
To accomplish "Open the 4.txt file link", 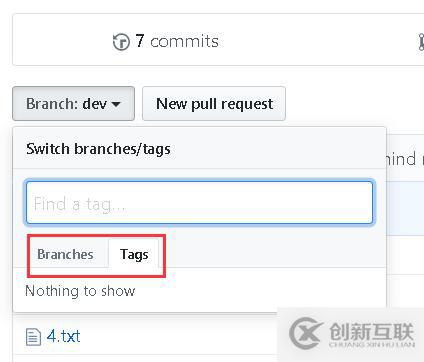I will [63, 336].
